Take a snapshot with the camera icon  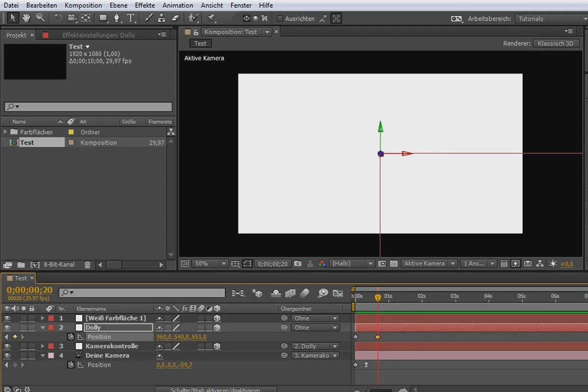[298, 264]
